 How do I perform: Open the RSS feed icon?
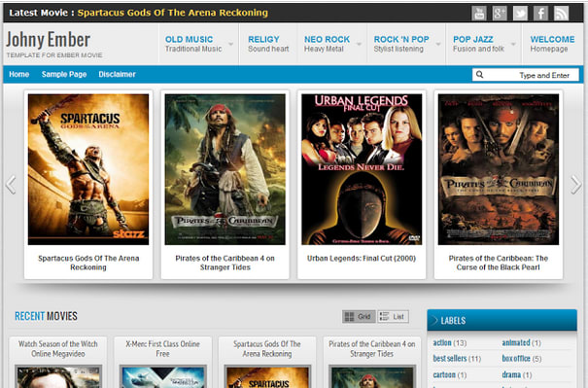click(x=562, y=14)
